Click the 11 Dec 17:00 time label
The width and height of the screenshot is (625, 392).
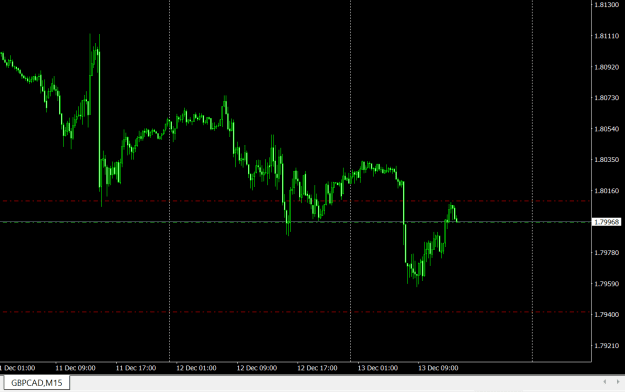[136, 368]
